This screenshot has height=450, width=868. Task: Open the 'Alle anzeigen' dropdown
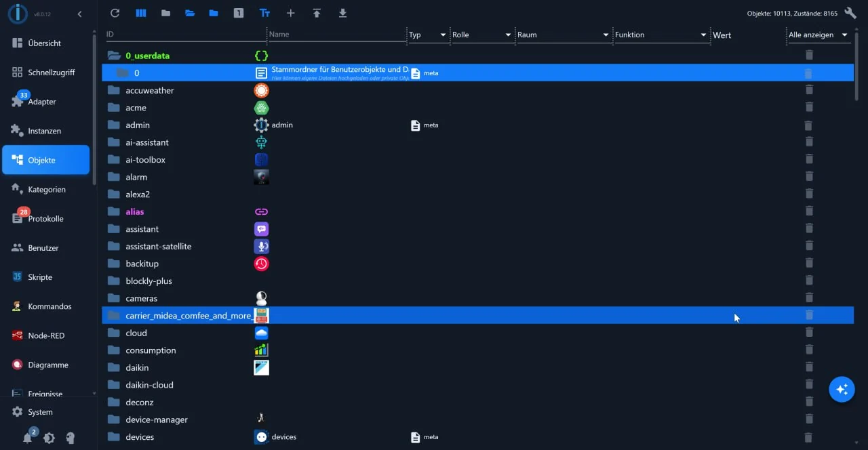pyautogui.click(x=818, y=35)
